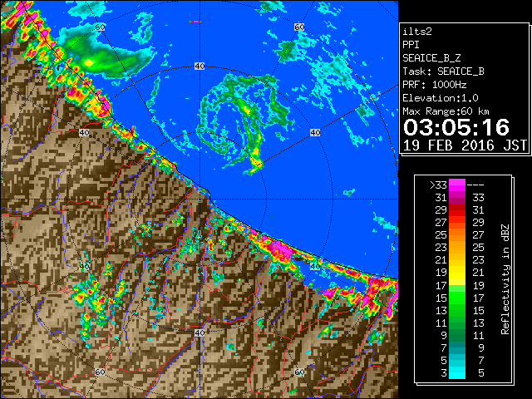The width and height of the screenshot is (532, 399).
Task: Click the '21' value in right legend column
Action: pos(479,273)
